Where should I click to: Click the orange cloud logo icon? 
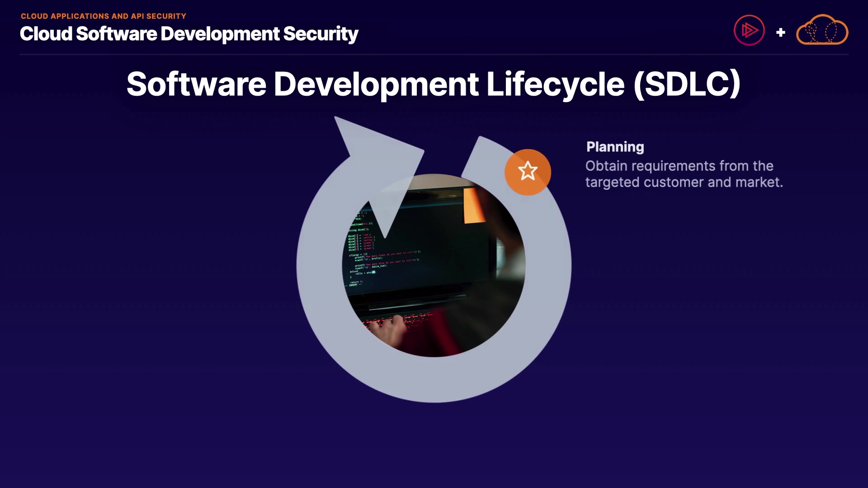pyautogui.click(x=822, y=30)
